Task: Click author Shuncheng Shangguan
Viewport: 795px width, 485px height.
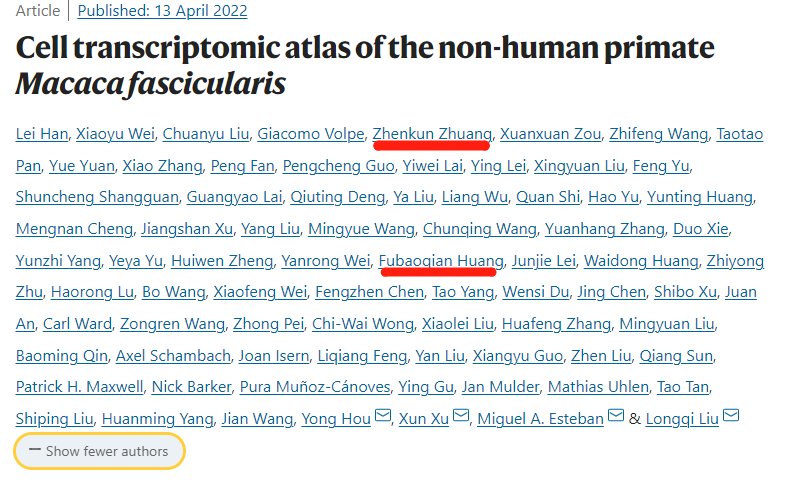Action: 98,197
